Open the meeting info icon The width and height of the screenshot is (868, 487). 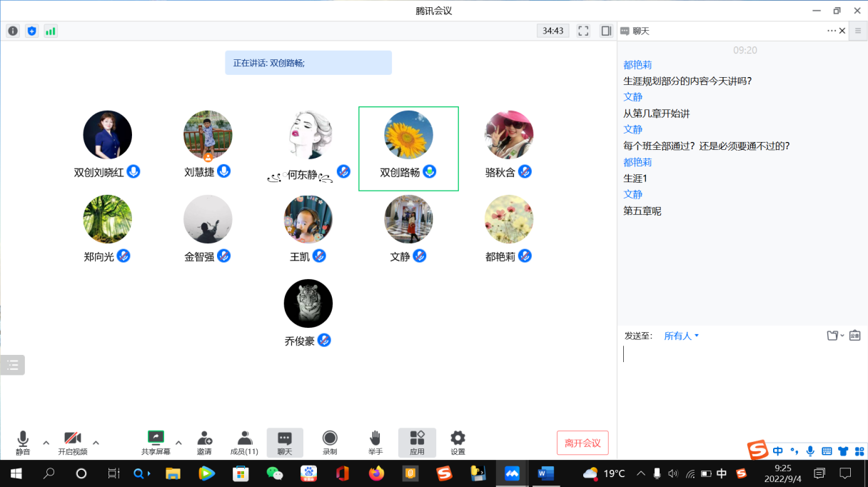click(13, 31)
